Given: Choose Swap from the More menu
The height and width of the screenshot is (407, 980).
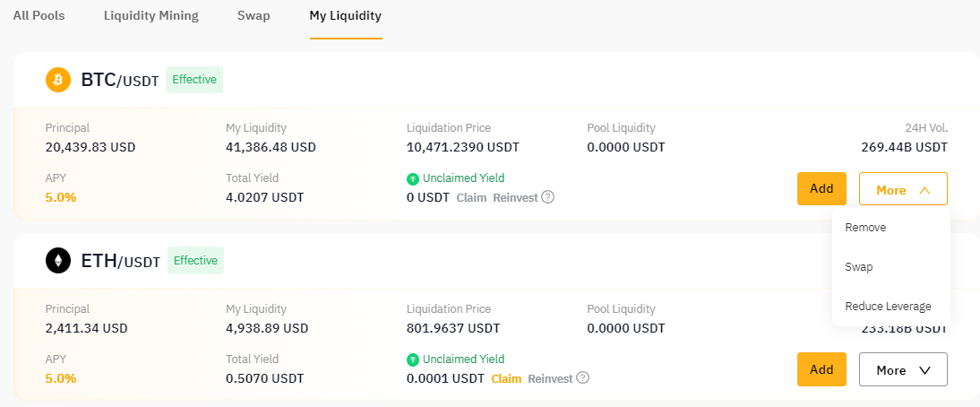Looking at the screenshot, I should coord(859,267).
